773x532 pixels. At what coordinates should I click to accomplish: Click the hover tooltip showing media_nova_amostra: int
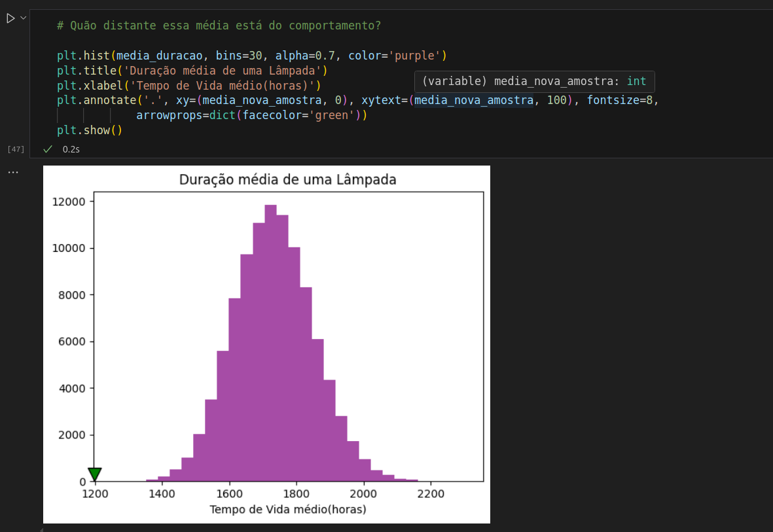[x=534, y=81]
